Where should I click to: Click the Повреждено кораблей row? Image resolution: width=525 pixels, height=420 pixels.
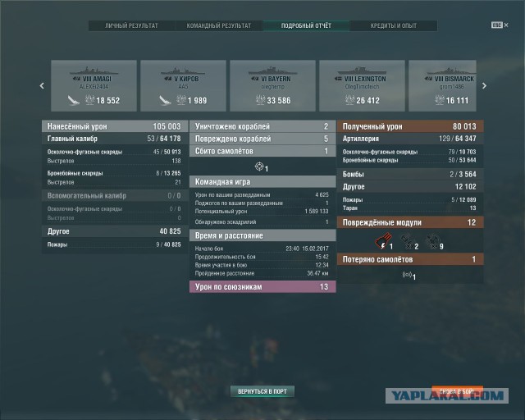pyautogui.click(x=262, y=139)
